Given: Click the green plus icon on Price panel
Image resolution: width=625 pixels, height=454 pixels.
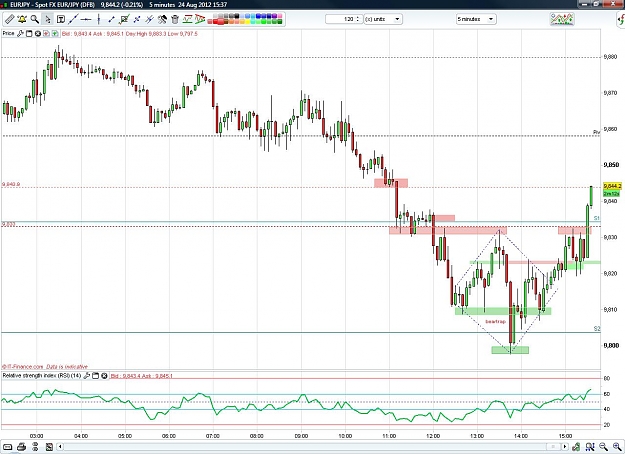Looking at the screenshot, I should click(x=55, y=33).
